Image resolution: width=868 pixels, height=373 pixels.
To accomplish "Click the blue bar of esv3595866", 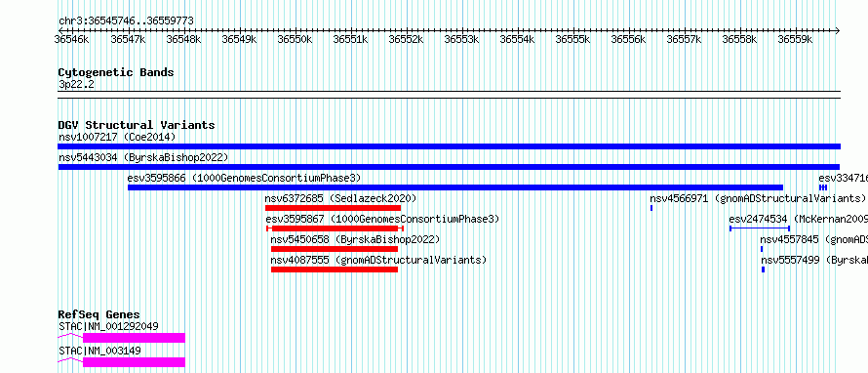I will [455, 187].
